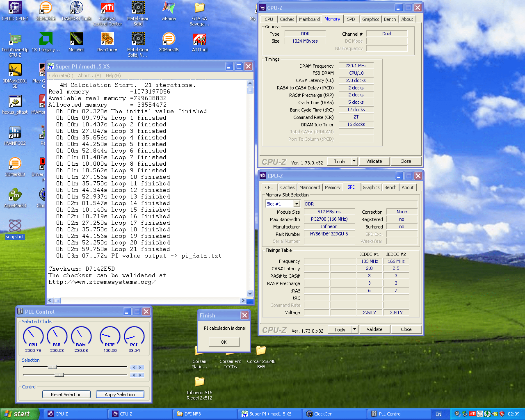Launch 3DMark03 desktop shortcut
This screenshot has height=420, width=525.
15,167
